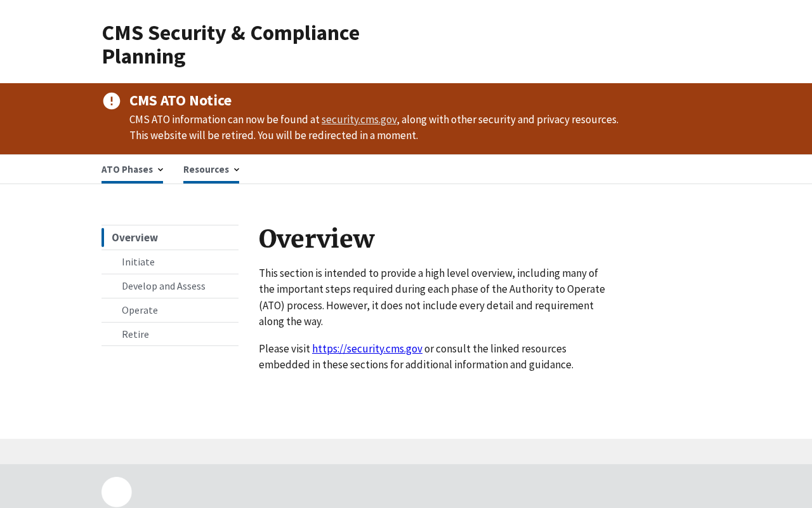The image size is (812, 508).
Task: Visit the https://security.cms.gov link in the body text
Action: point(367,349)
